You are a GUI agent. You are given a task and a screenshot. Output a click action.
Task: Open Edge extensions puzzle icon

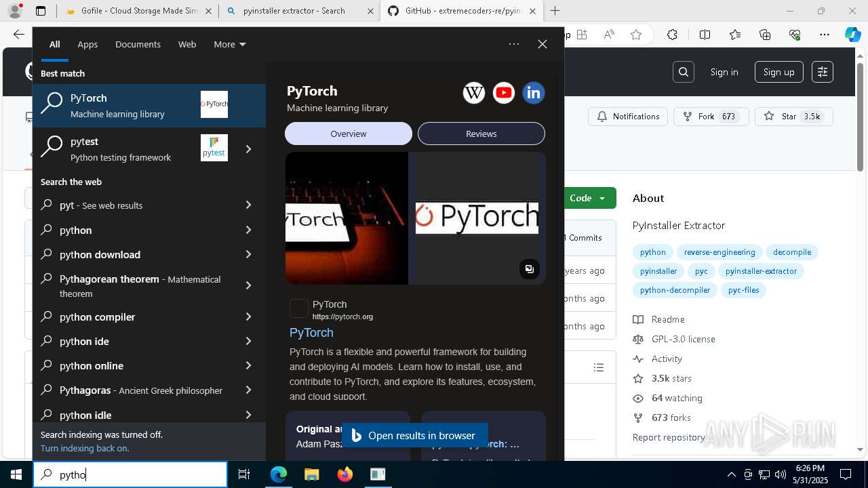(x=672, y=35)
